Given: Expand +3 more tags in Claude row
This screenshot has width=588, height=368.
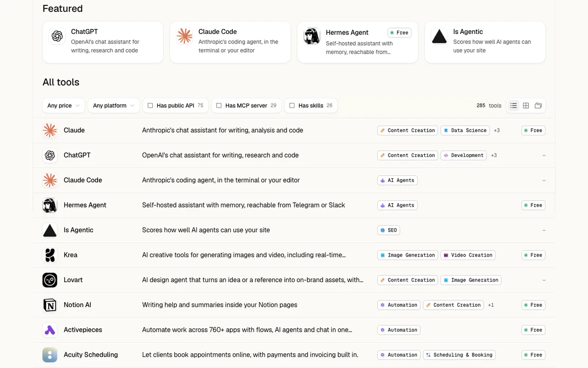Looking at the screenshot, I should point(497,131).
